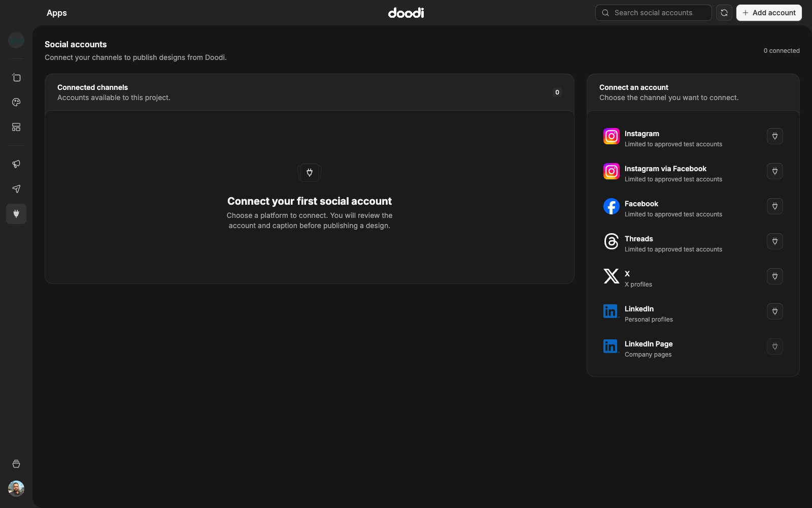812x508 pixels.
Task: Click the plug button in the Personal profiles row
Action: point(775,311)
